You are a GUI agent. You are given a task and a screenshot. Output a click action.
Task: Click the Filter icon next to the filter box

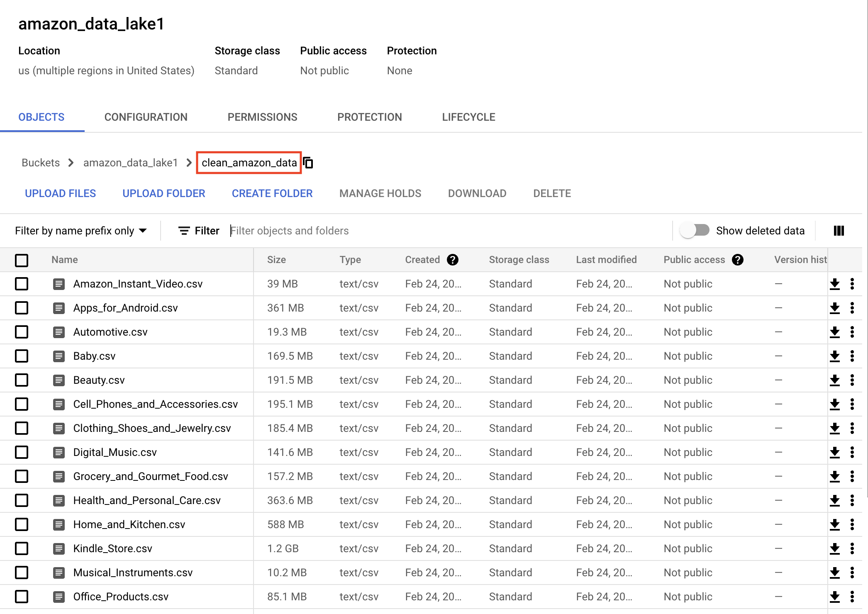point(184,231)
